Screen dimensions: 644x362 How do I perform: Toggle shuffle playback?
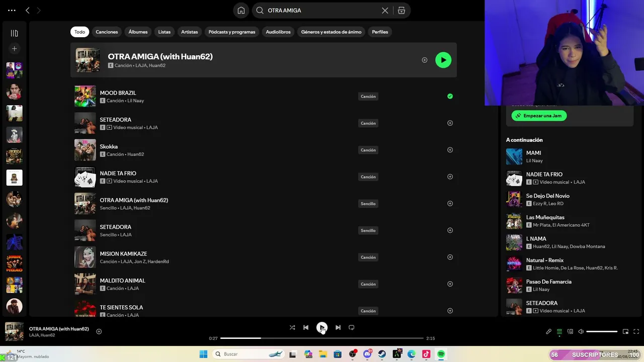292,327
